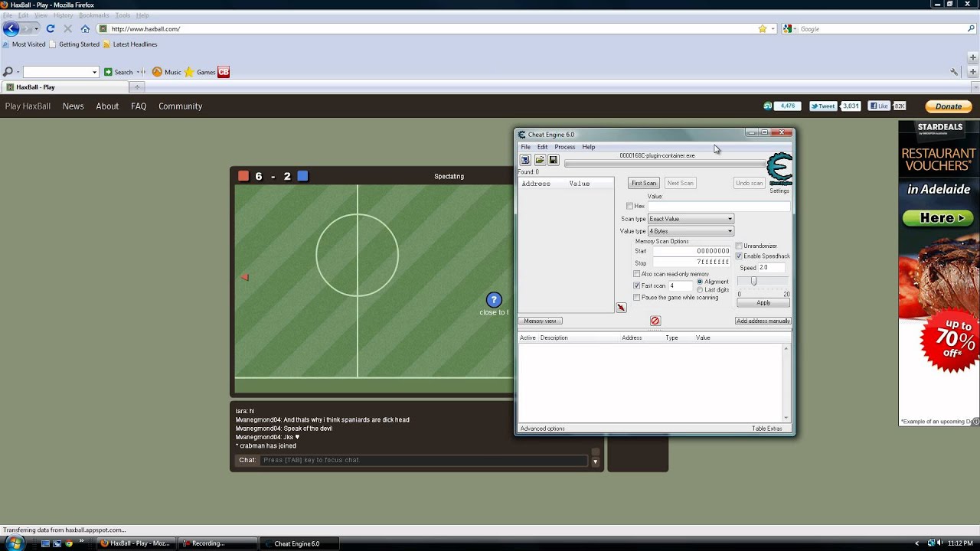Open the address bar history dropdown arrow
The width and height of the screenshot is (980, 551).
[x=773, y=29]
